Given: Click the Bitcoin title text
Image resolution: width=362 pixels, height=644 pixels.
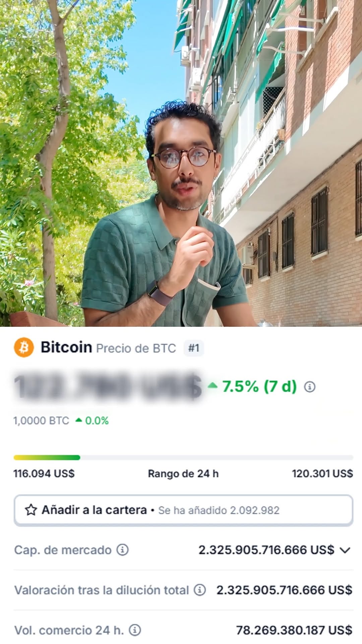Looking at the screenshot, I should tap(66, 347).
